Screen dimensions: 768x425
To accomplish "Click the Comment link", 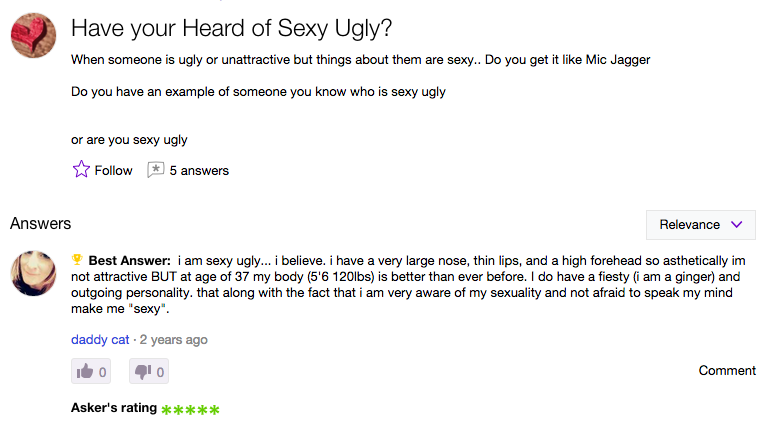I will (727, 371).
